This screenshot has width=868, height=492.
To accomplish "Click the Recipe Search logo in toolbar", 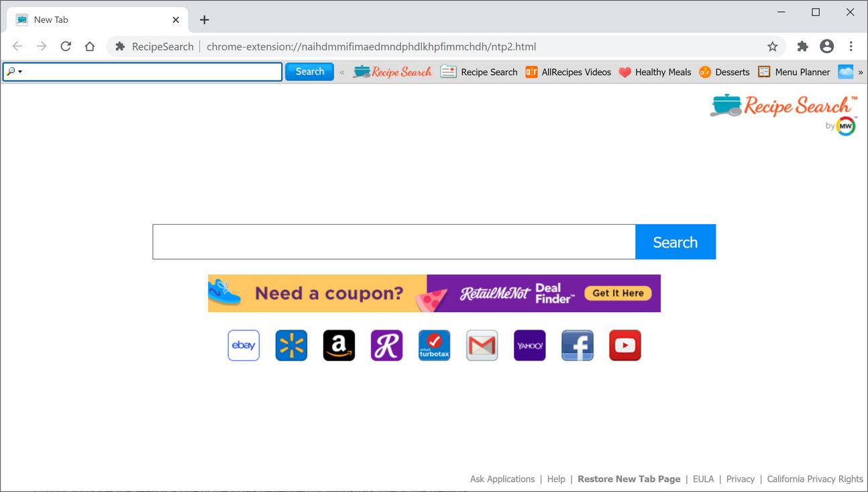I will click(x=392, y=72).
